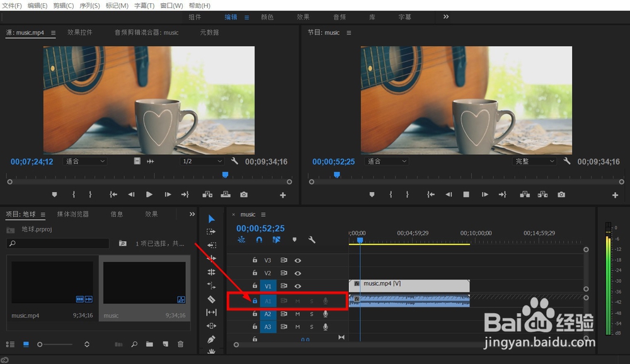Click Lift button in program monitor

point(525,195)
